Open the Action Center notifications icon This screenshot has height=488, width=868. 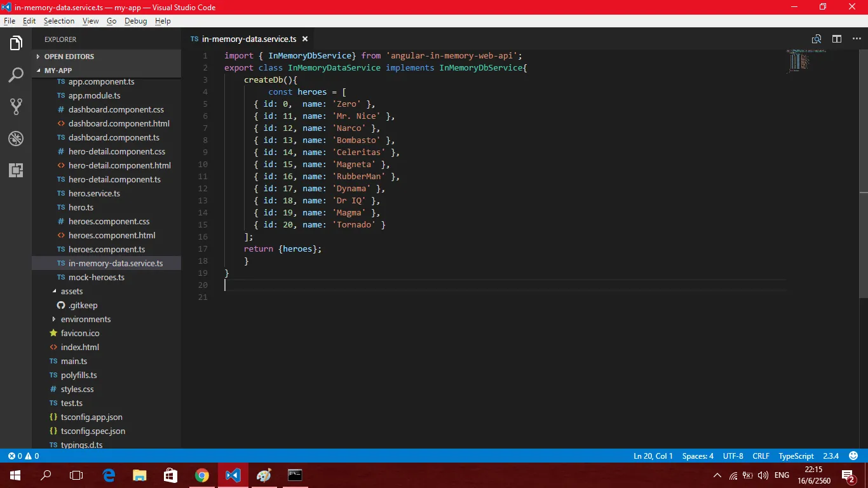tap(848, 475)
